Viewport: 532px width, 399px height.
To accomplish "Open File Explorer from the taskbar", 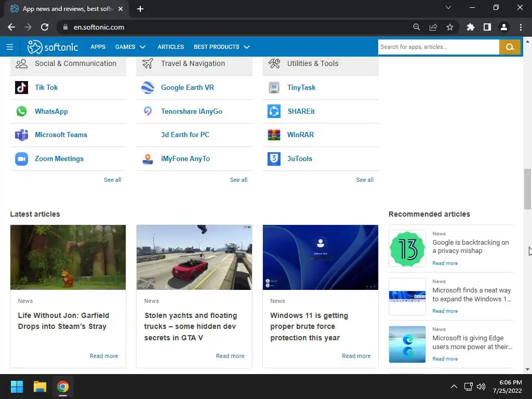I will pos(39,387).
